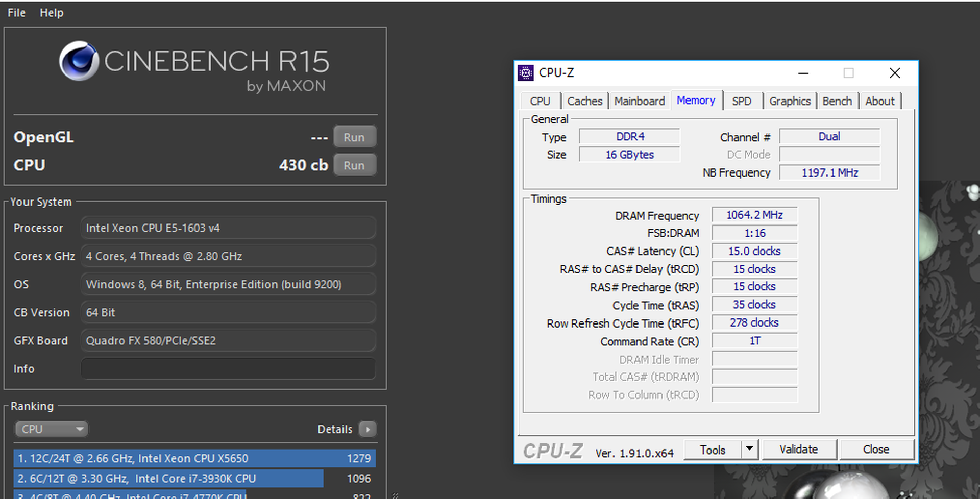Click the Command Rate 1T value
980x499 pixels.
click(754, 341)
